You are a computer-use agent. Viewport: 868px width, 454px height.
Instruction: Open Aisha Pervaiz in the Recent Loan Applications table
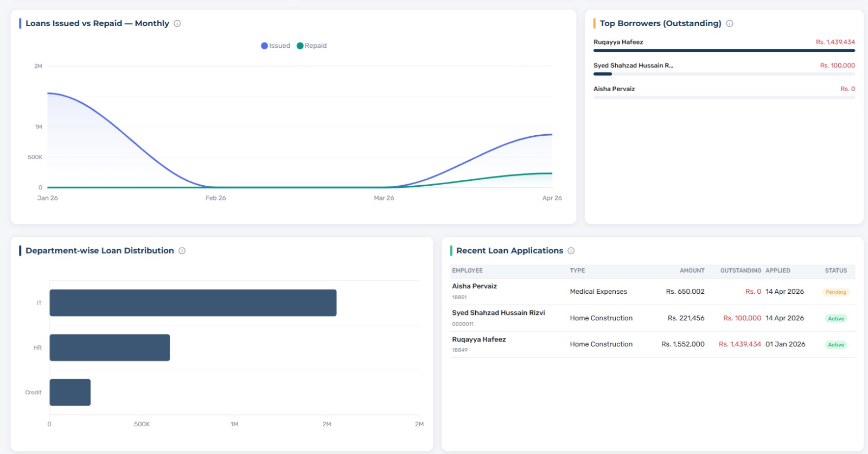pos(475,286)
